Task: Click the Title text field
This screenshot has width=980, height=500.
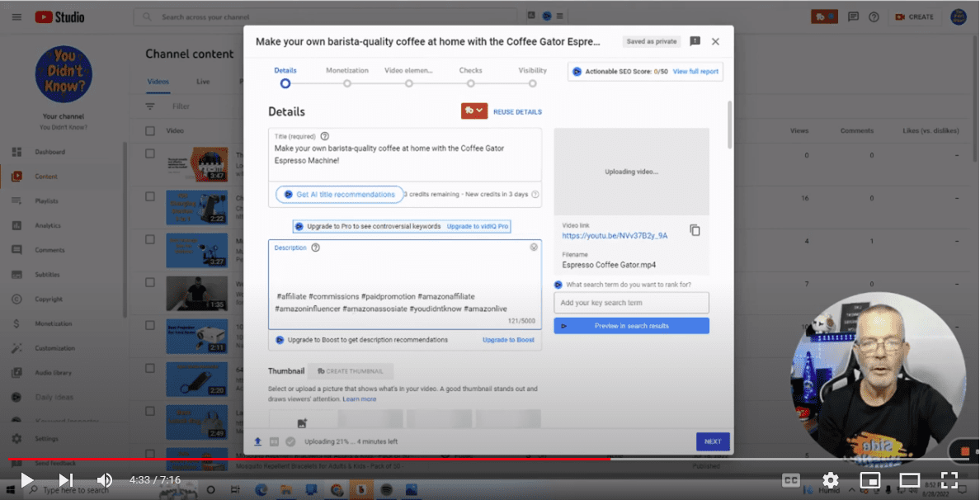Action: pos(405,155)
